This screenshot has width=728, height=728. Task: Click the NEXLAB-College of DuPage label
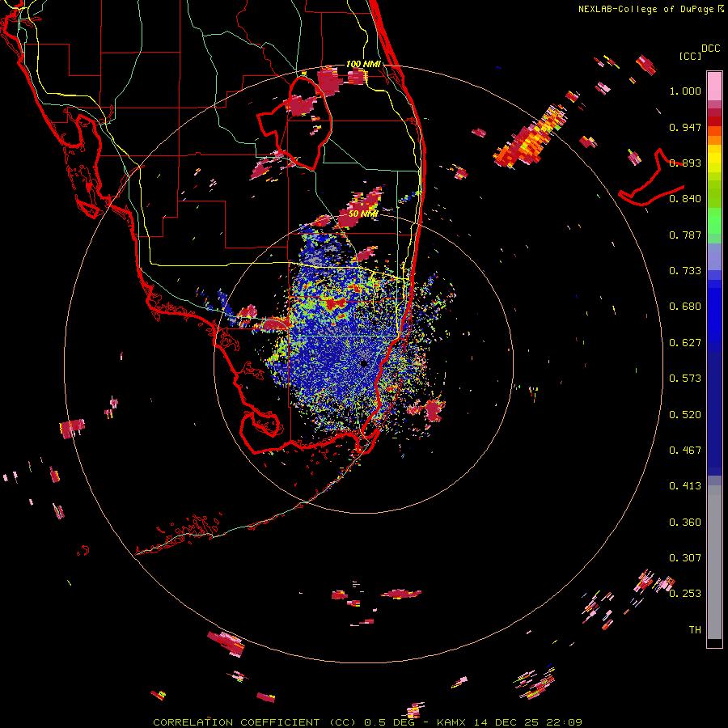tap(646, 9)
